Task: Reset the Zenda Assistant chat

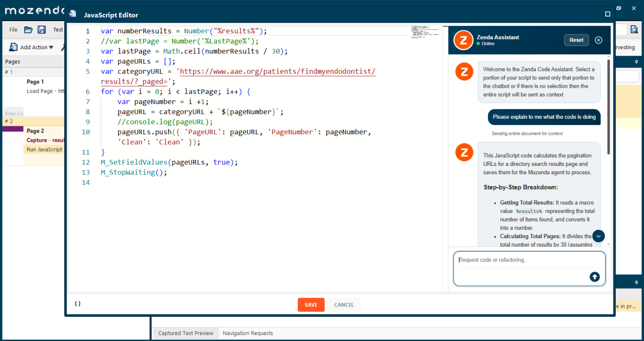Action: pos(576,40)
